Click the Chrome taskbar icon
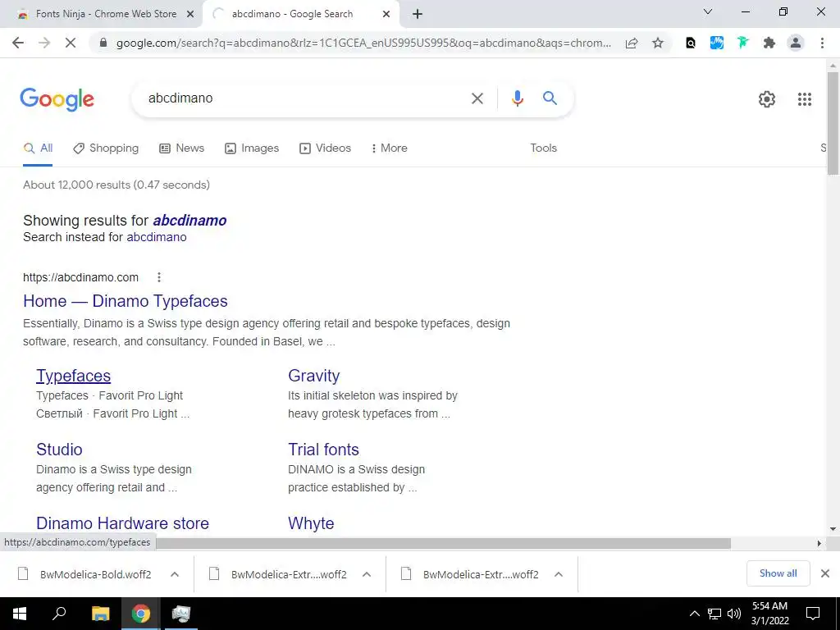The height and width of the screenshot is (630, 840). point(140,614)
